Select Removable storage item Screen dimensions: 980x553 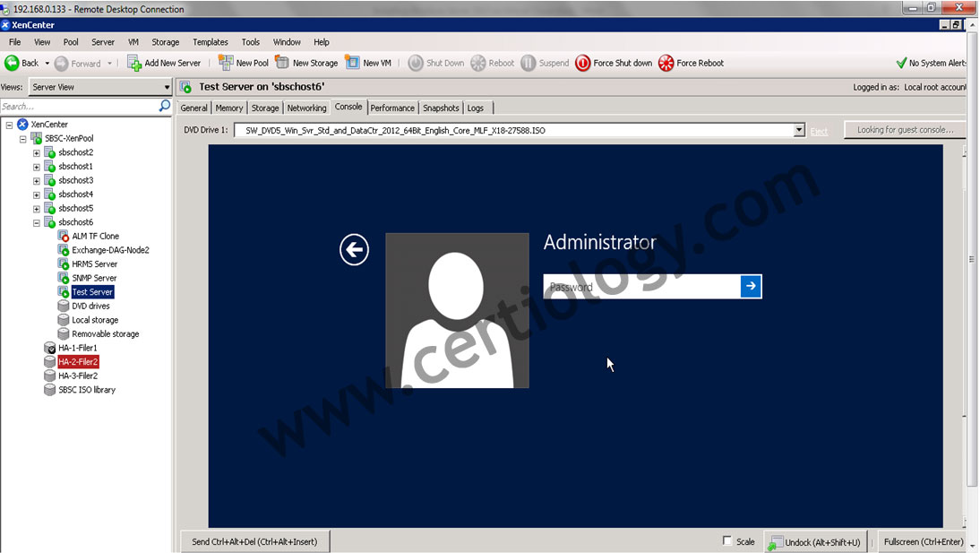(x=105, y=334)
